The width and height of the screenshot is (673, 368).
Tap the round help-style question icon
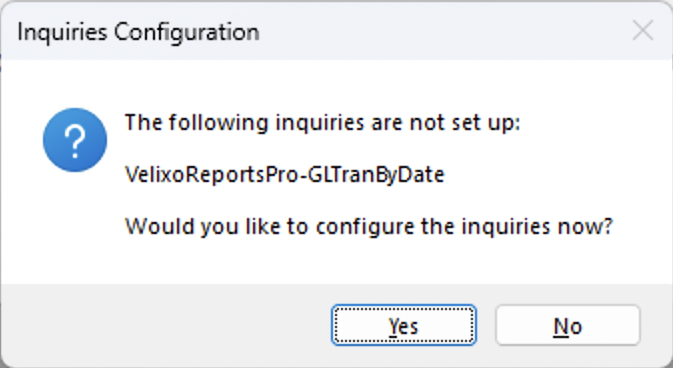75,140
